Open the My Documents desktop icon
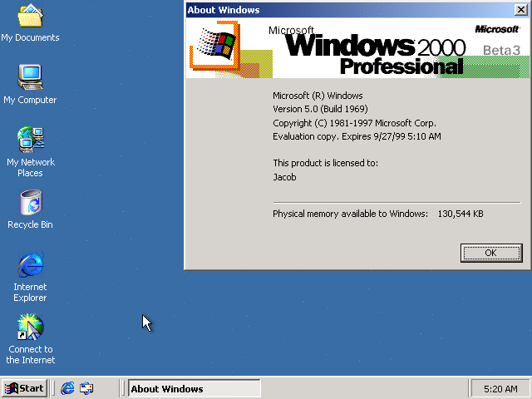 [30, 22]
